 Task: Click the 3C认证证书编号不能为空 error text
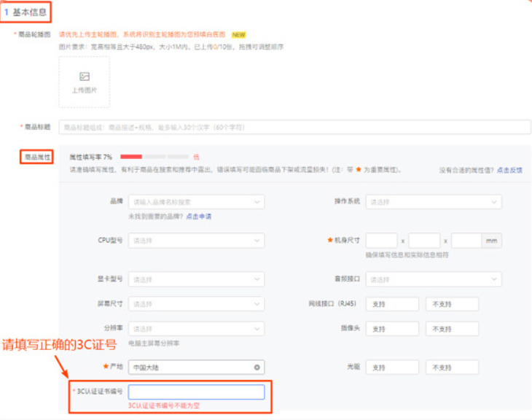(164, 405)
